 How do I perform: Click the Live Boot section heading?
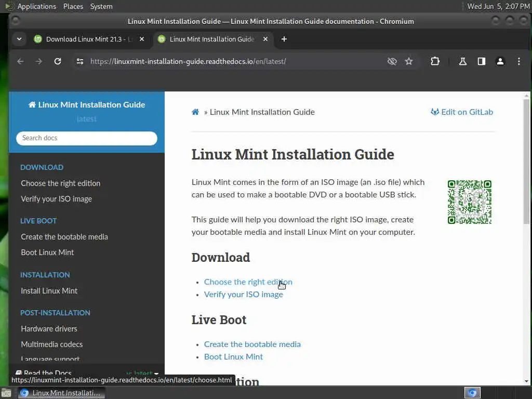(219, 320)
